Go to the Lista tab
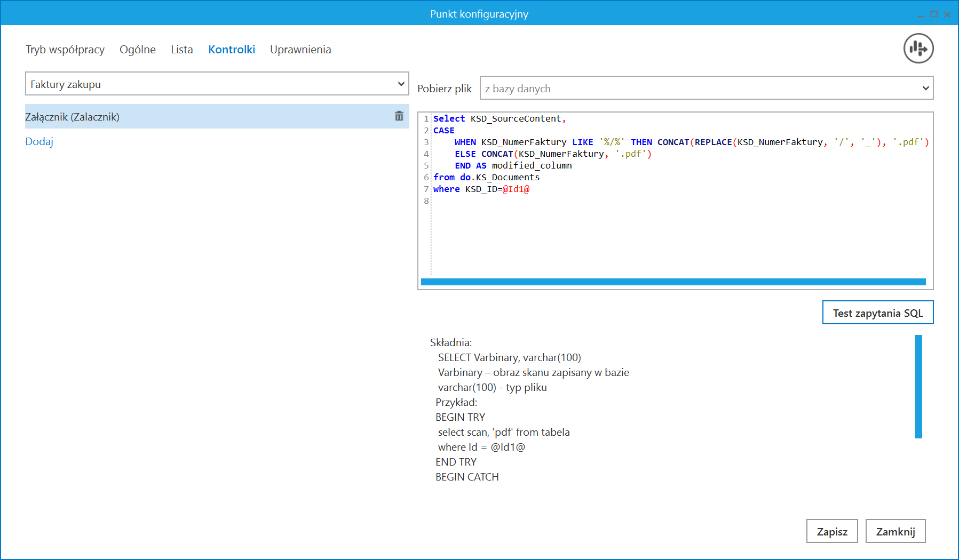 [x=182, y=50]
